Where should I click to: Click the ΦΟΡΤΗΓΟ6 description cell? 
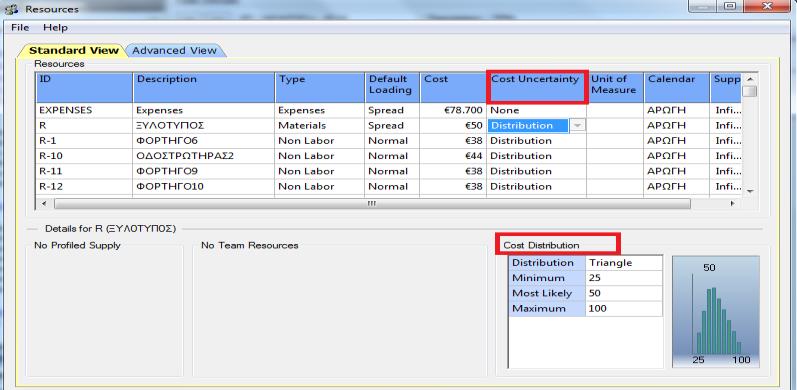tap(204, 141)
